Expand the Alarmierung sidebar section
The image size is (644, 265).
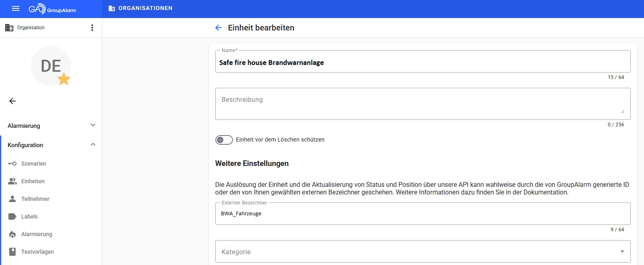[93, 125]
